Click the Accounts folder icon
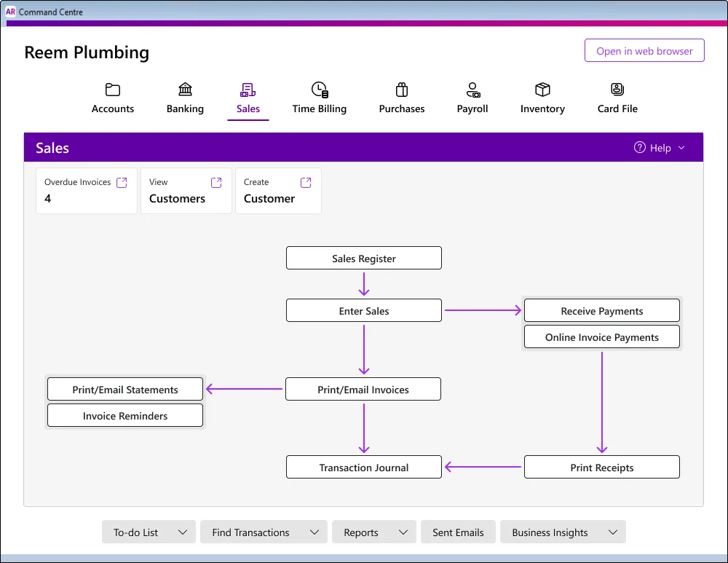This screenshot has width=728, height=563. click(112, 89)
